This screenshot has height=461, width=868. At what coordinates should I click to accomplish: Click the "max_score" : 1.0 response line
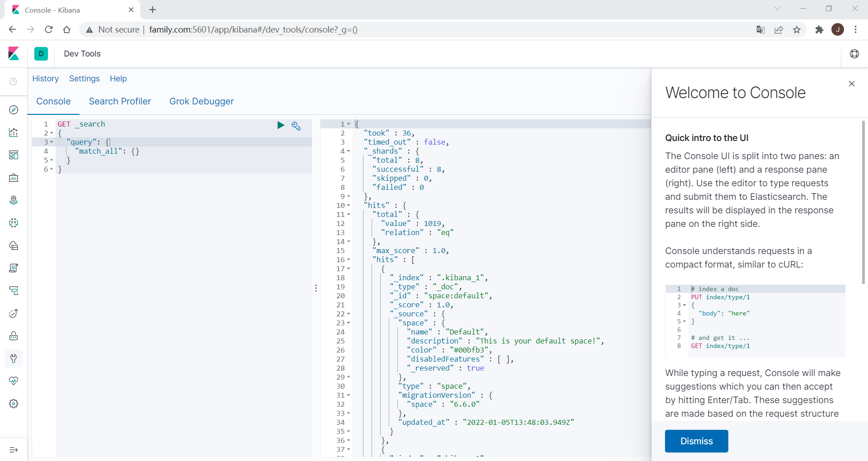click(411, 250)
